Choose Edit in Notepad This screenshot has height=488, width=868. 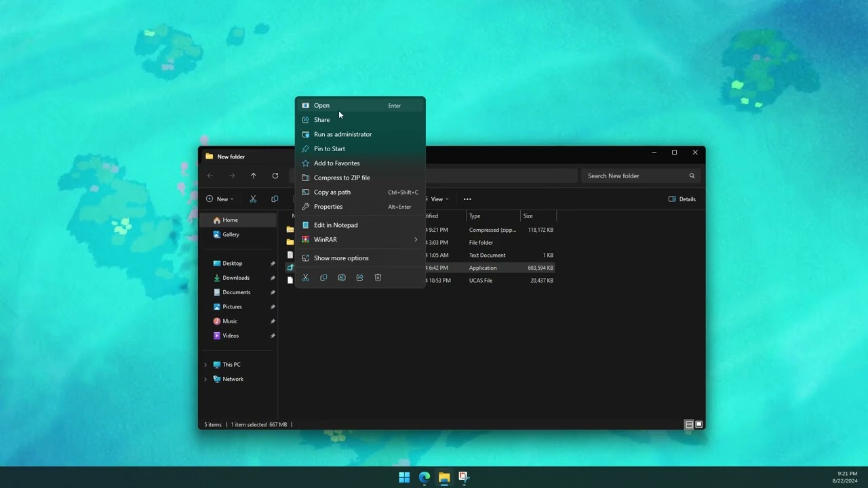[360, 225]
